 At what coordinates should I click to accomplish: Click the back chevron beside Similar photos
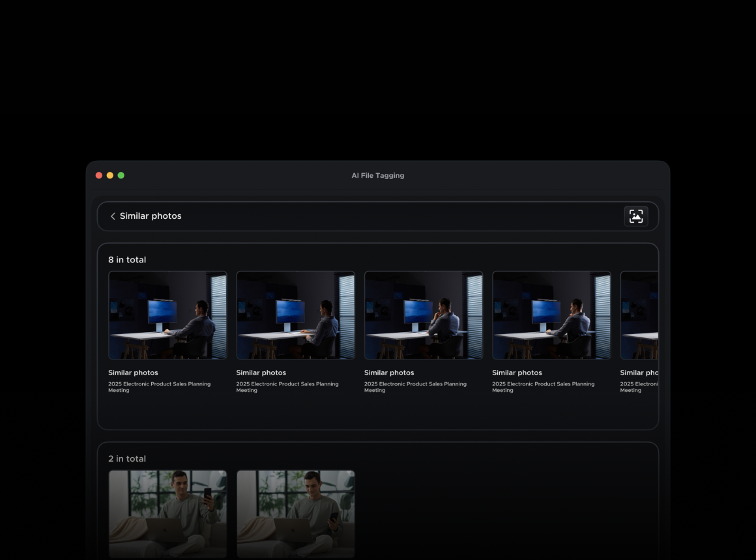(x=113, y=216)
